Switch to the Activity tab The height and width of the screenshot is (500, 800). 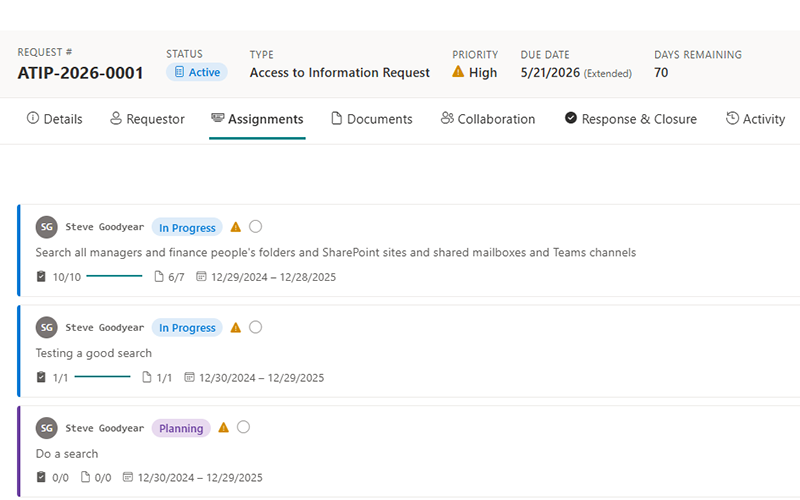coord(755,119)
